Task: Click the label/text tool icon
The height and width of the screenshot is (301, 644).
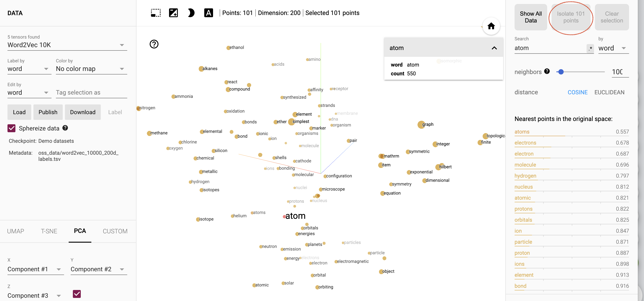Action: (x=209, y=13)
